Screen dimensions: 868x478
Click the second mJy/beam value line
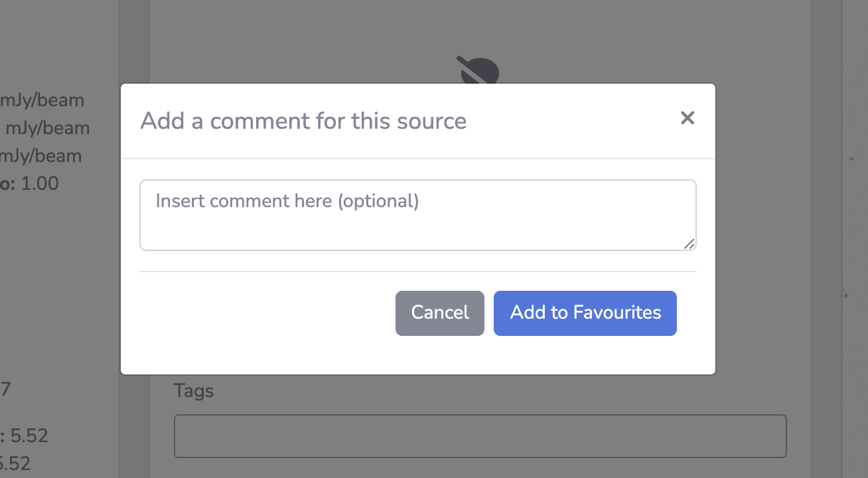tap(47, 128)
